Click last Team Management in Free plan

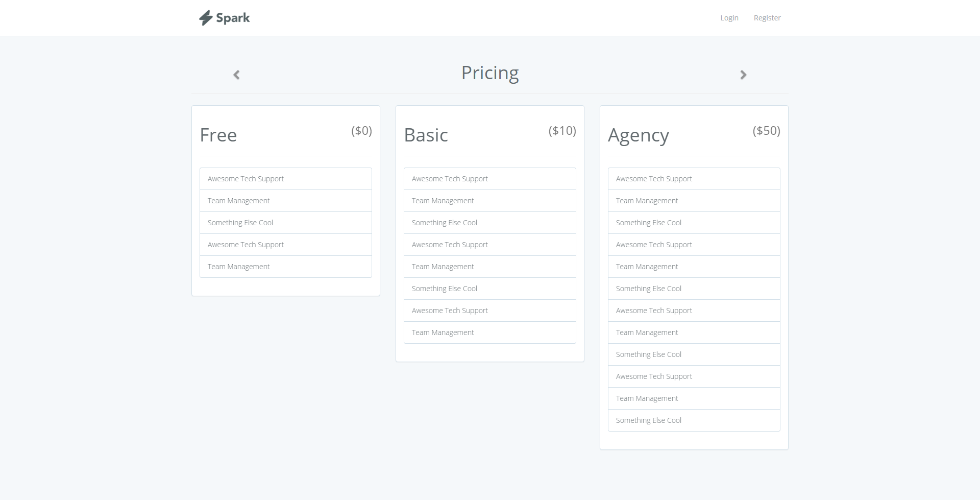(x=238, y=267)
